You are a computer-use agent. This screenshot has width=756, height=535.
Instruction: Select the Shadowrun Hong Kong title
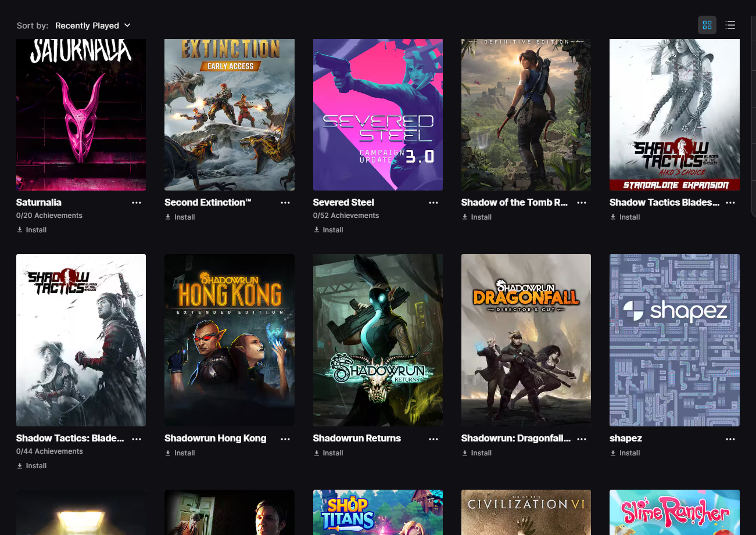click(216, 439)
